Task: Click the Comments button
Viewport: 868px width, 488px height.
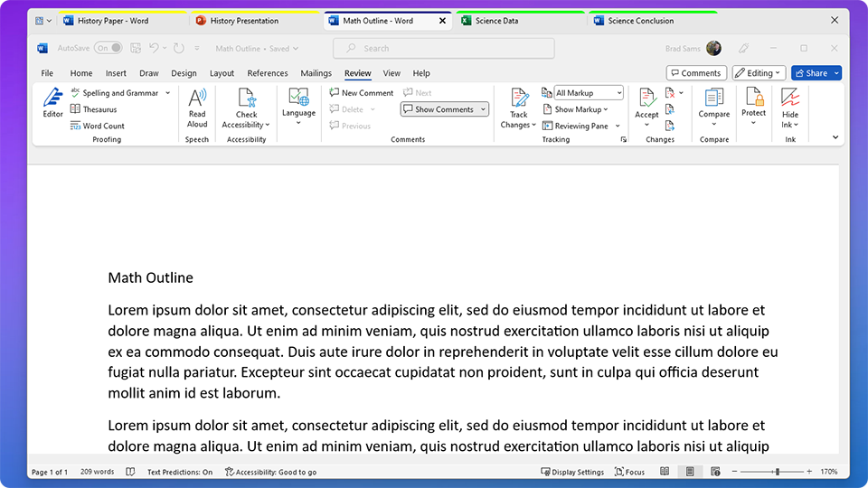Action: 696,73
